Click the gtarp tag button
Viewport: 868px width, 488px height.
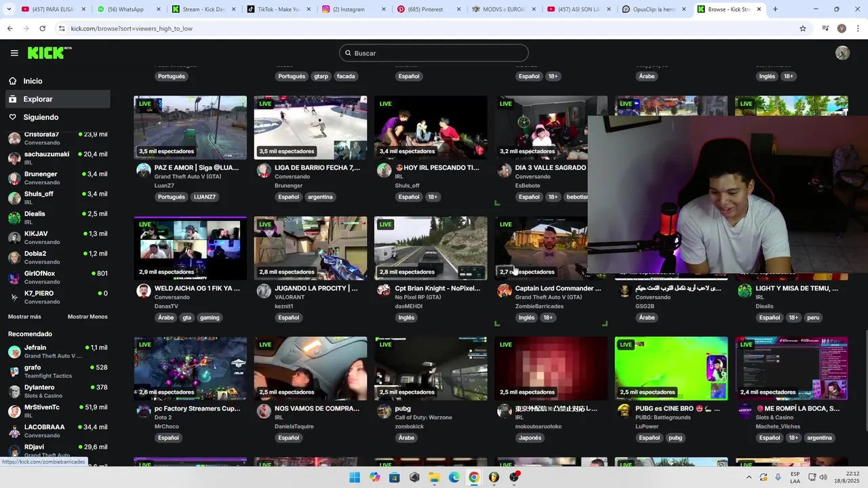click(x=321, y=77)
